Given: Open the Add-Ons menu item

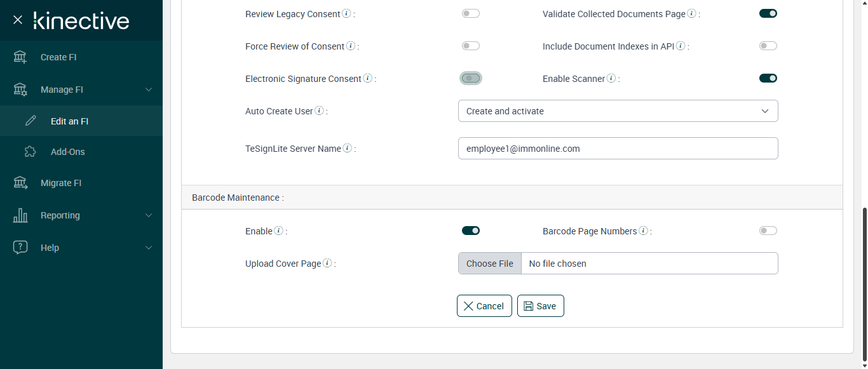Looking at the screenshot, I should point(67,152).
